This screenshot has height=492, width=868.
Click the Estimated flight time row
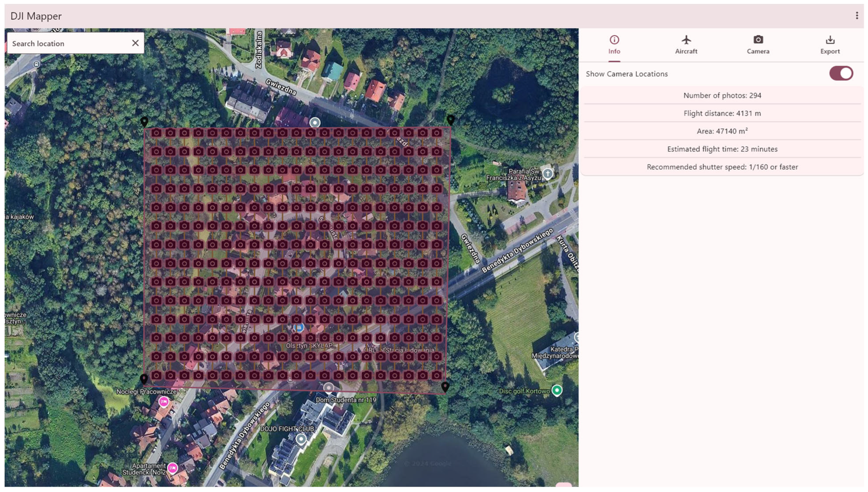point(722,149)
